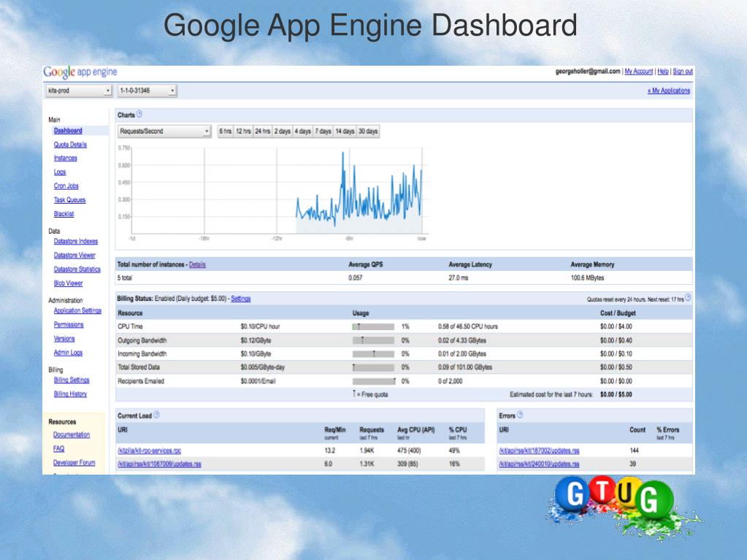Open the Logs page
The image size is (747, 560).
pos(60,172)
